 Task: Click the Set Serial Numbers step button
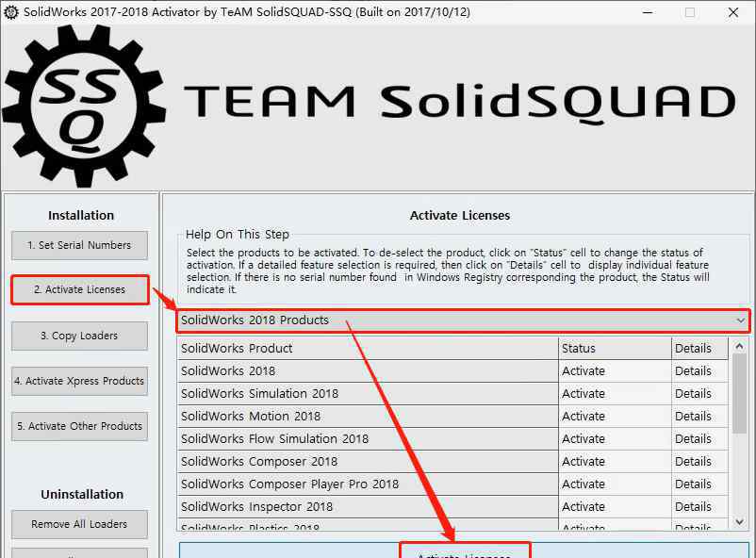pos(80,245)
